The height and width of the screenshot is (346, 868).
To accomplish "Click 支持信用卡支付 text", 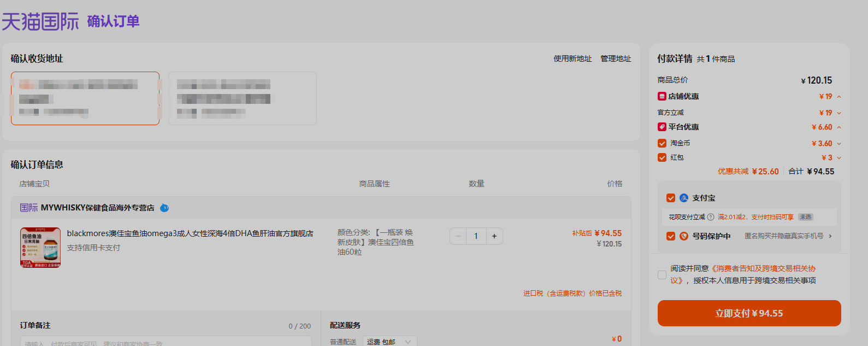I will coord(93,248).
